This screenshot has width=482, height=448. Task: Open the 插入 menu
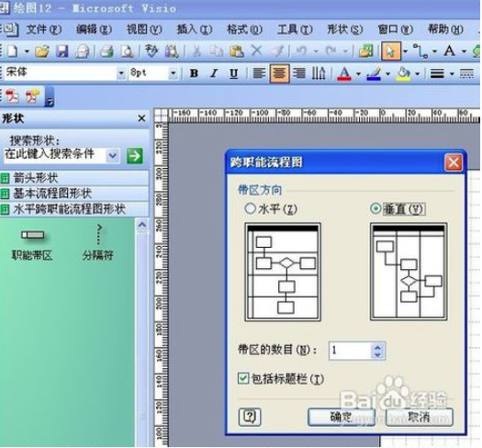pos(195,29)
